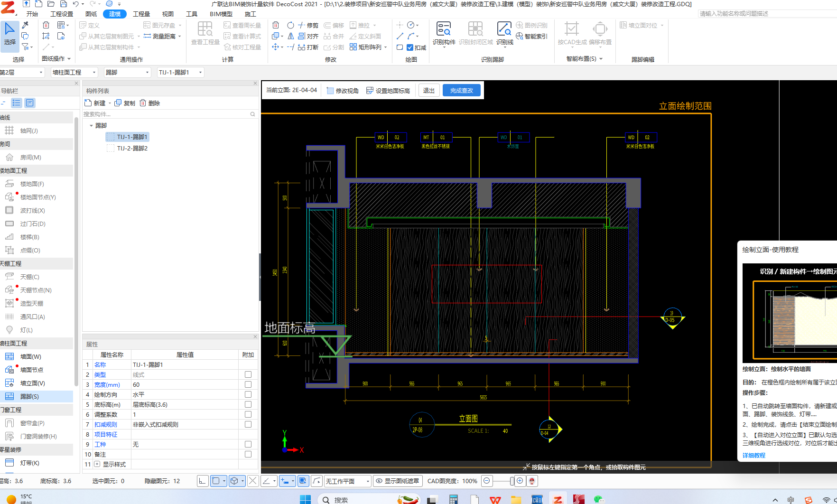Open the TIJ-1-踢脚1 component dropdown

coord(180,72)
